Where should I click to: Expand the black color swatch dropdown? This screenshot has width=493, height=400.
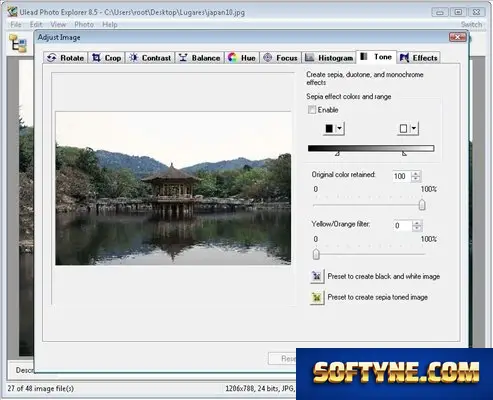click(x=339, y=128)
